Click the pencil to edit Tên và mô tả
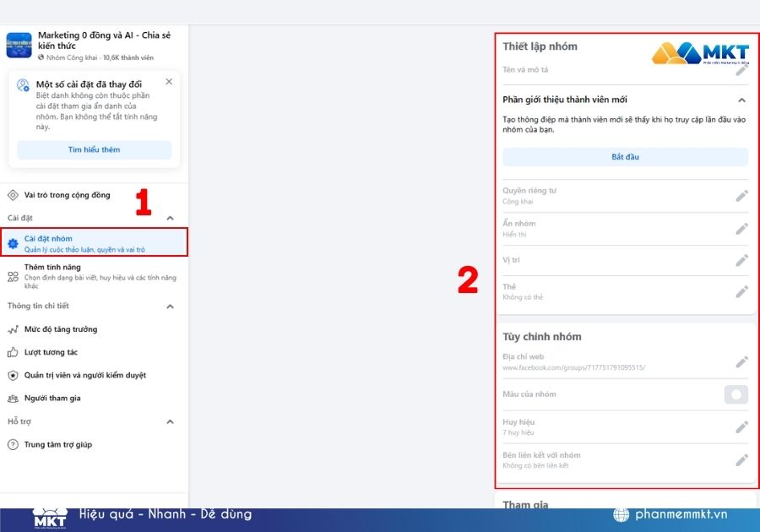Screen dimensions: 760x532 [x=741, y=69]
